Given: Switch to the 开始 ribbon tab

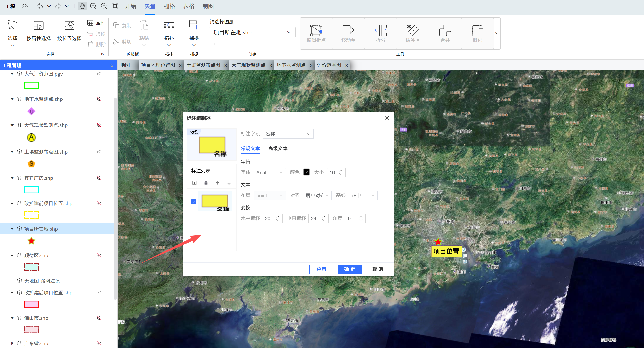Looking at the screenshot, I should pos(130,6).
